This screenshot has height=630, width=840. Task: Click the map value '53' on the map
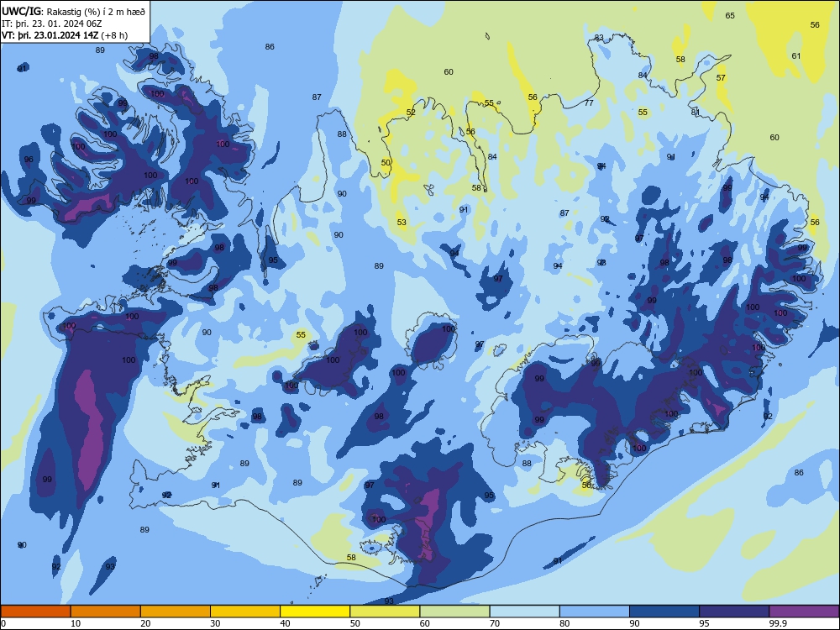coord(402,222)
